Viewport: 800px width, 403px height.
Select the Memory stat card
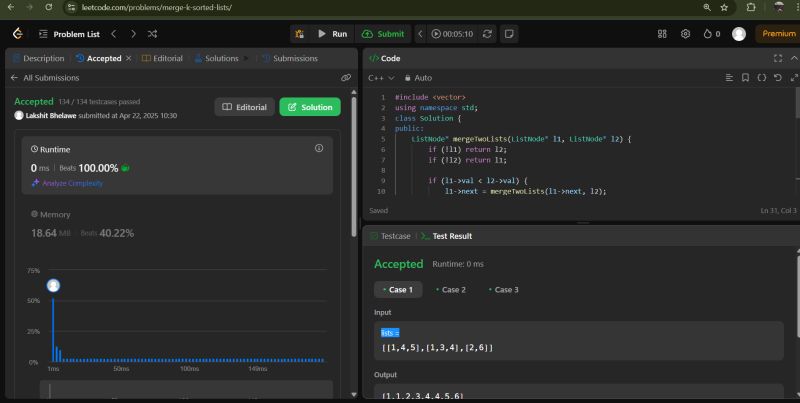coord(177,224)
